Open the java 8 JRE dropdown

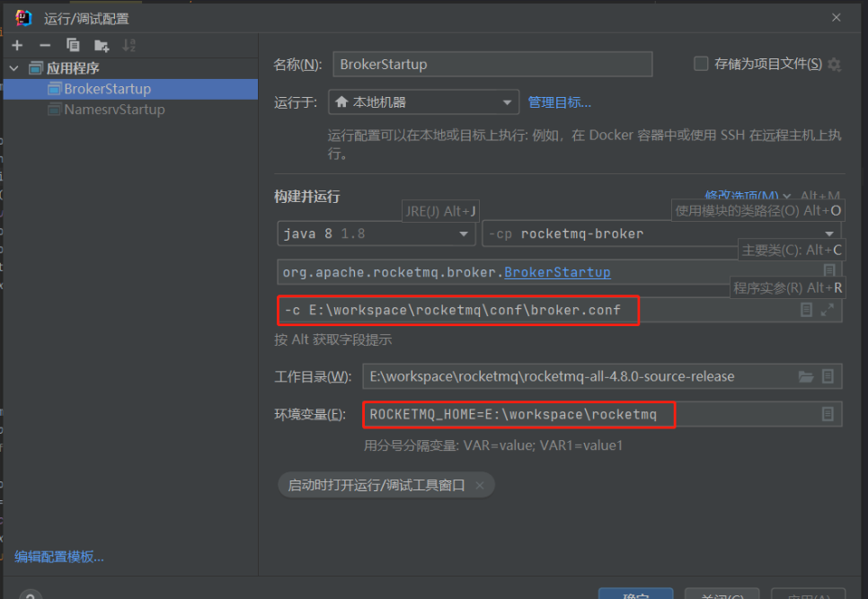[376, 234]
